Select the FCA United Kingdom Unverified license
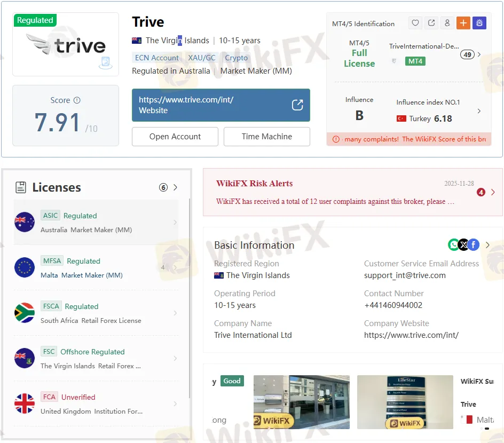Image resolution: width=504 pixels, height=443 pixels. (96, 404)
